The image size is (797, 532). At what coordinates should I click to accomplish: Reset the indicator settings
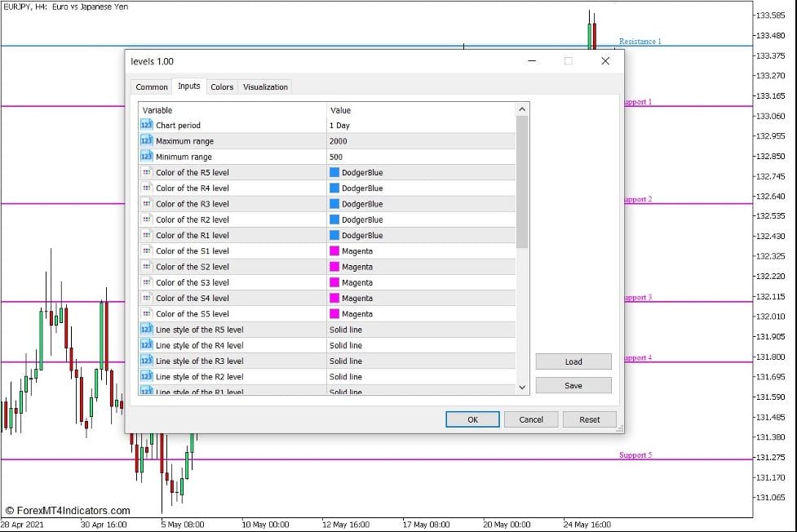[x=590, y=419]
